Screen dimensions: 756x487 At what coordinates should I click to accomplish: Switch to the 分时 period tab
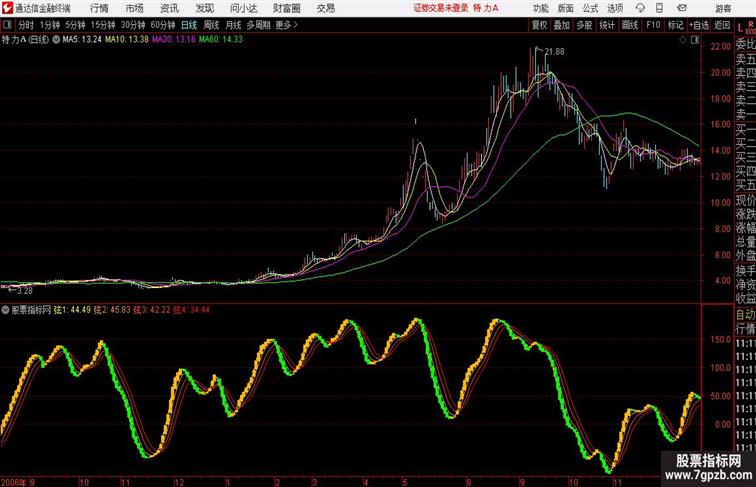26,25
